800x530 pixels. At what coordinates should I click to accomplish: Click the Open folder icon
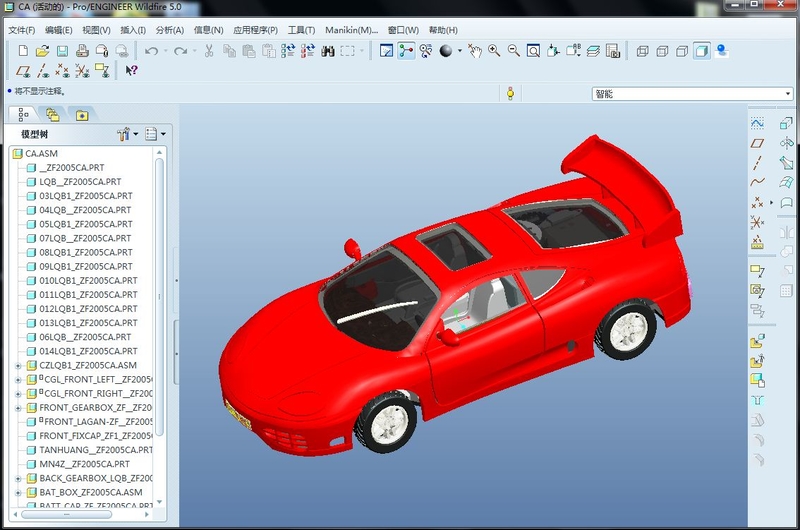[x=42, y=51]
